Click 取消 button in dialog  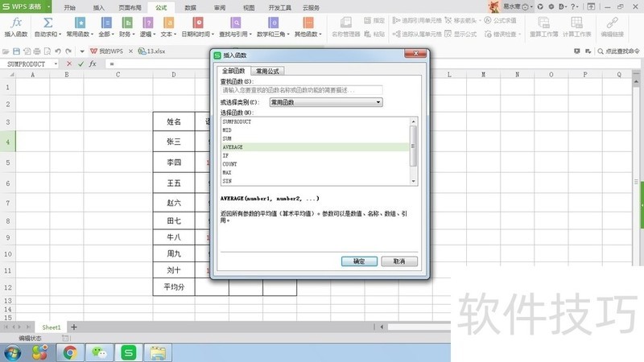pyautogui.click(x=399, y=261)
